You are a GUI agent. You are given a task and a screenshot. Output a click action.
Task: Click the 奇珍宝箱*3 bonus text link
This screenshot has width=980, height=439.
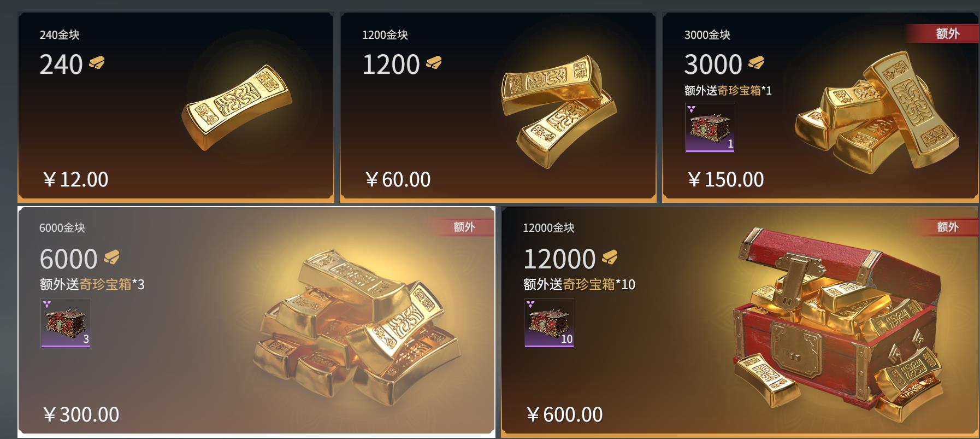pos(112,284)
